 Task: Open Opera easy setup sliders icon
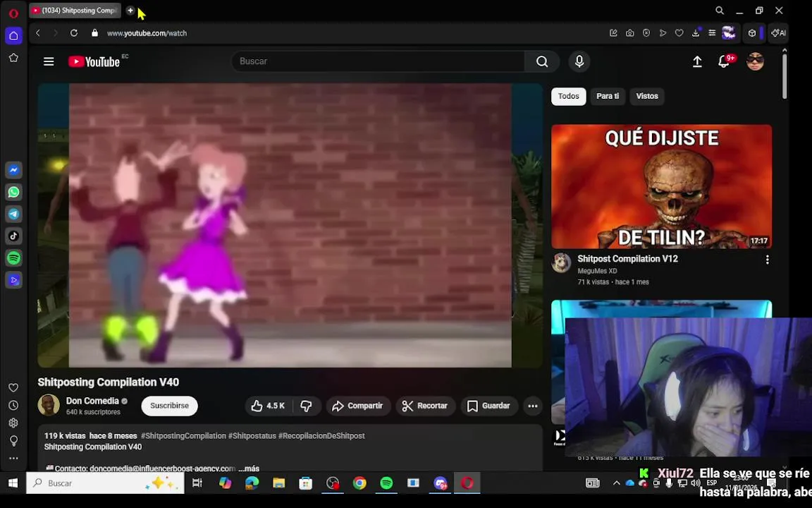[712, 32]
